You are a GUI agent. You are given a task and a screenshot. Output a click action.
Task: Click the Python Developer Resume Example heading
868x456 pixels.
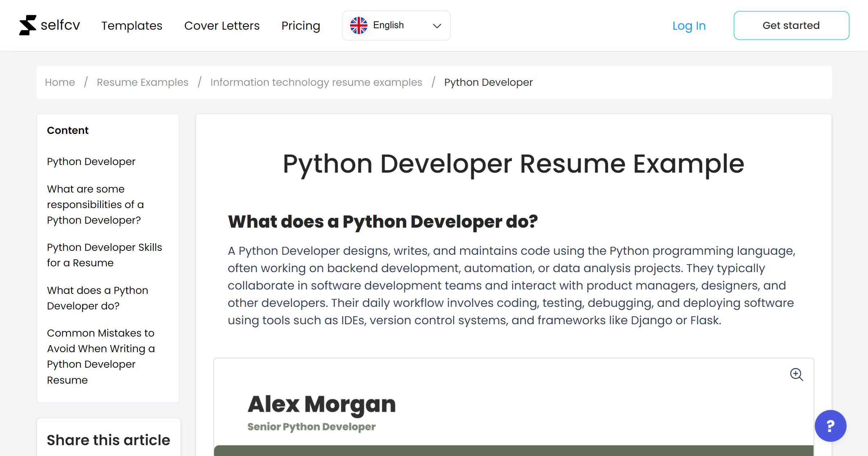[x=514, y=164]
